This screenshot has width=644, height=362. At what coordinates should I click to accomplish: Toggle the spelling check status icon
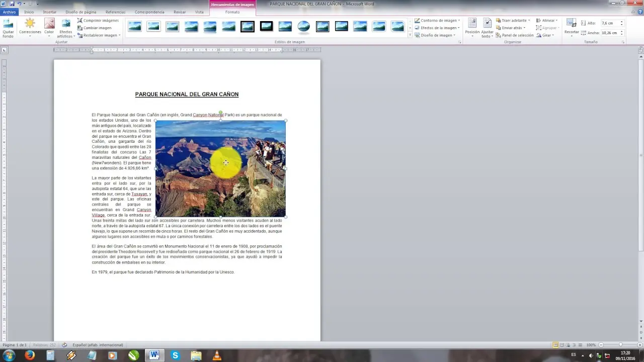tap(64, 345)
